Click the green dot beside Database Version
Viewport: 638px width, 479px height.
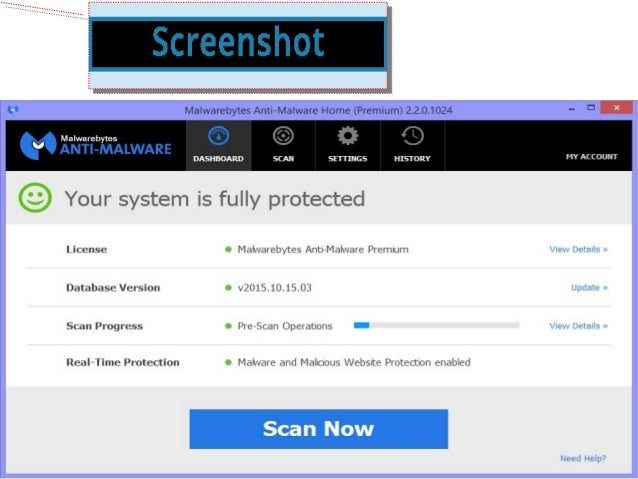click(228, 288)
